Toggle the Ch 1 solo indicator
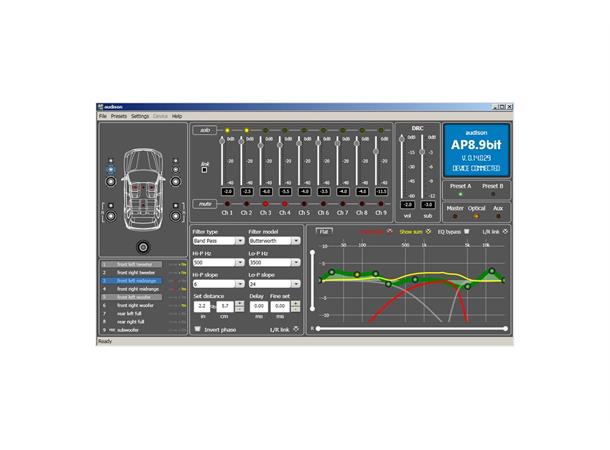The height and width of the screenshot is (450, 610). click(x=227, y=130)
